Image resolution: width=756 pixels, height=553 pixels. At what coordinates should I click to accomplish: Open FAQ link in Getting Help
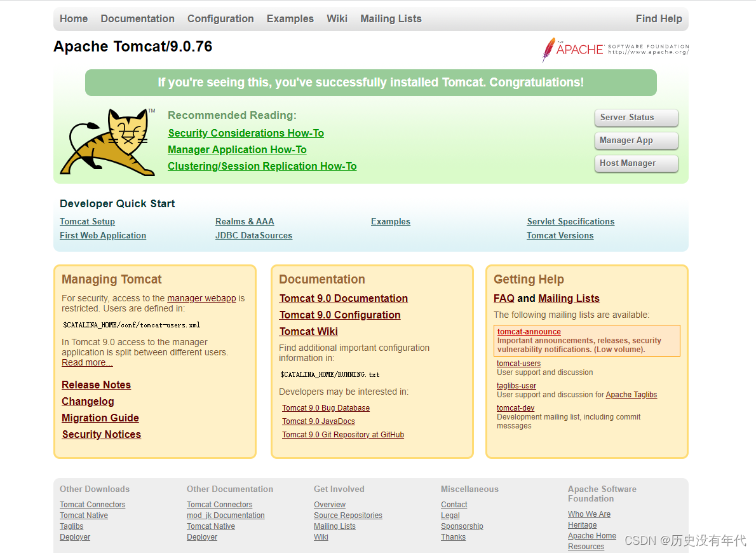coord(504,299)
